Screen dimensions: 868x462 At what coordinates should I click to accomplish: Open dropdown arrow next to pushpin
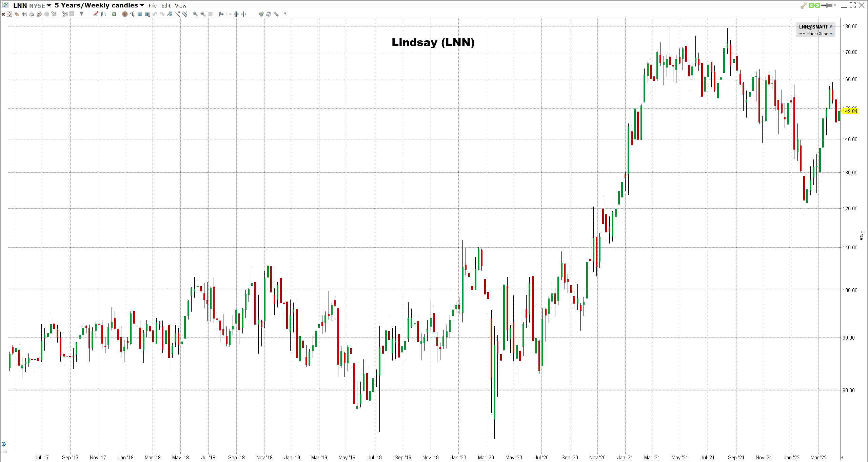(835, 5)
